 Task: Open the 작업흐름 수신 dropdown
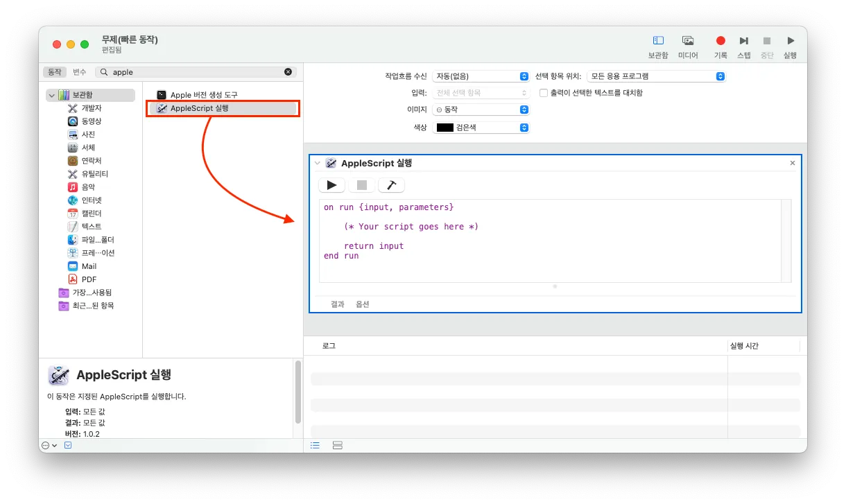click(481, 76)
